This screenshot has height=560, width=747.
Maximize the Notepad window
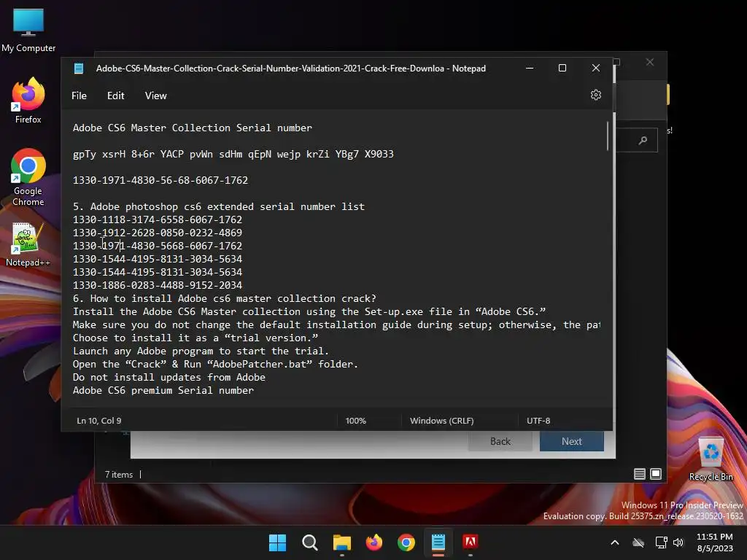(562, 68)
